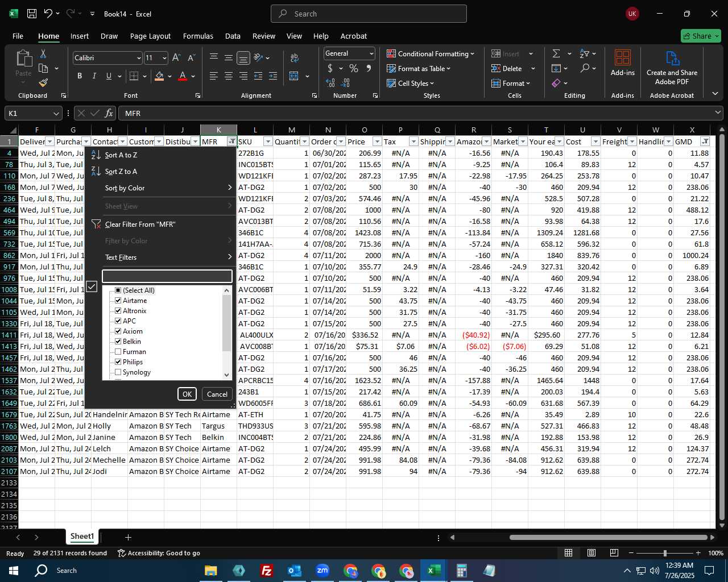Click Cancel in the filter menu
The image size is (728, 582).
coord(217,394)
